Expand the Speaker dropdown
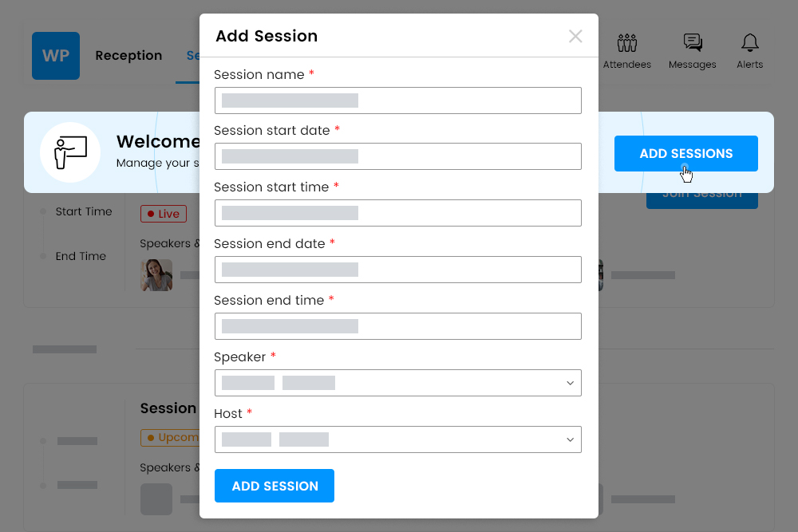The image size is (798, 532). [398, 383]
